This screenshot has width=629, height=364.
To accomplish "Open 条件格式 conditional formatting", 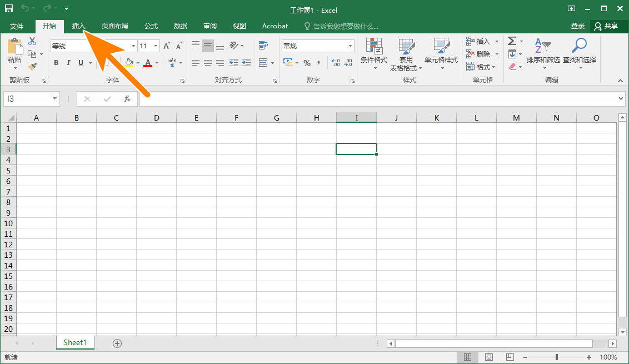I will point(374,54).
